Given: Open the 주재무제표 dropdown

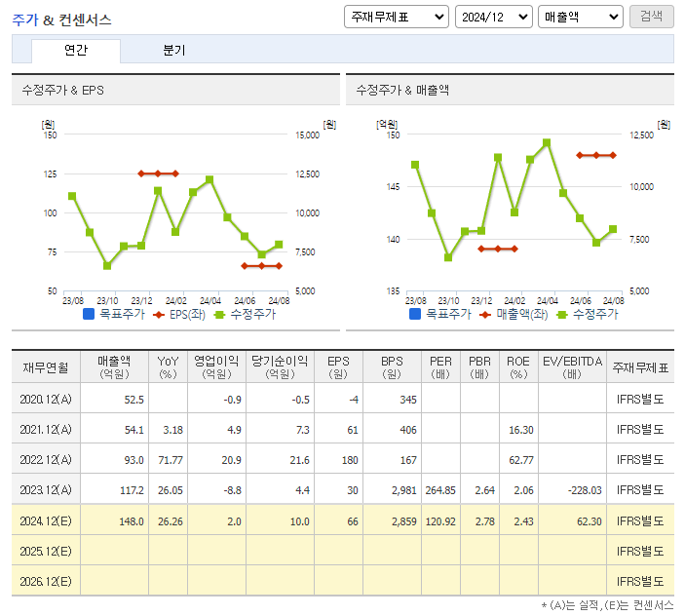Looking at the screenshot, I should [397, 17].
